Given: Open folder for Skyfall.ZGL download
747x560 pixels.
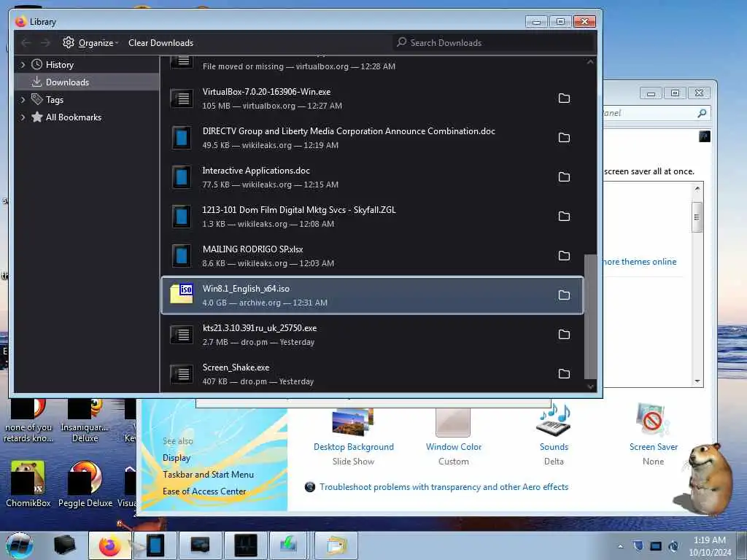Looking at the screenshot, I should (x=564, y=216).
